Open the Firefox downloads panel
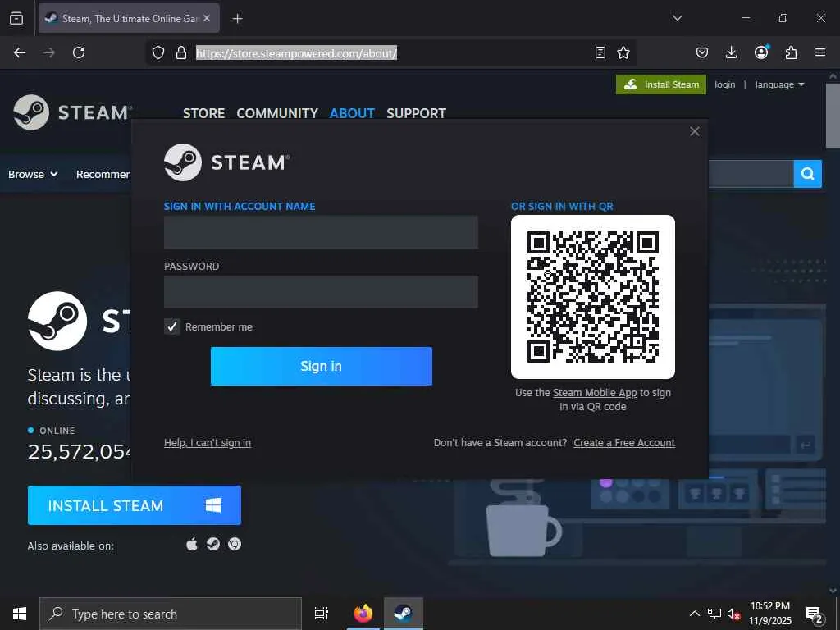 (x=731, y=52)
